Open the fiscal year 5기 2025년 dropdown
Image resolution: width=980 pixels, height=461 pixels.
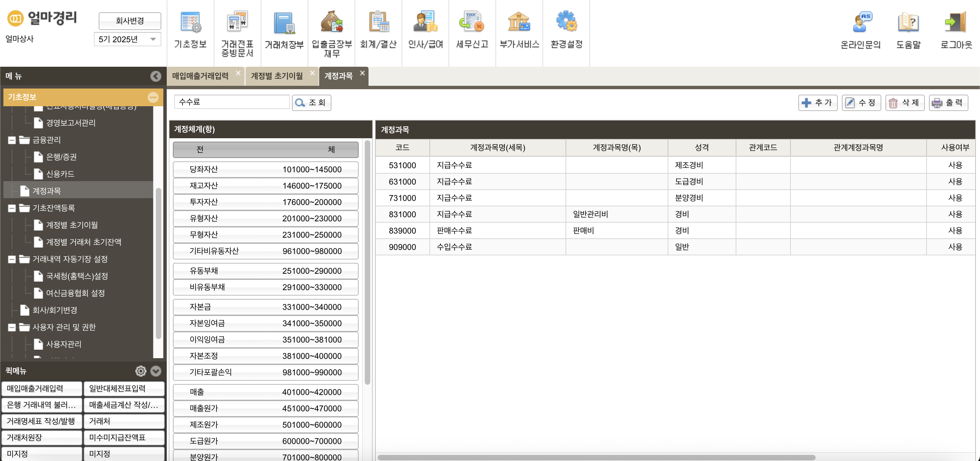128,39
